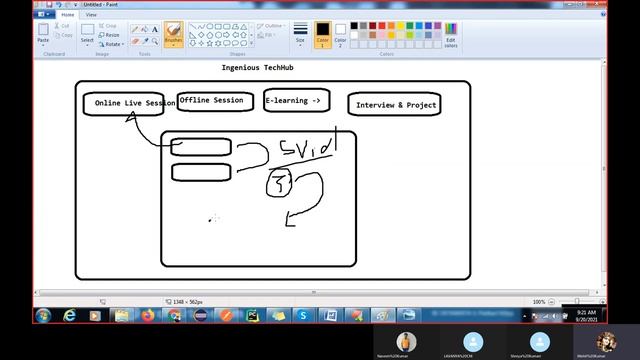Click the first participant's video thumbnail

406,342
